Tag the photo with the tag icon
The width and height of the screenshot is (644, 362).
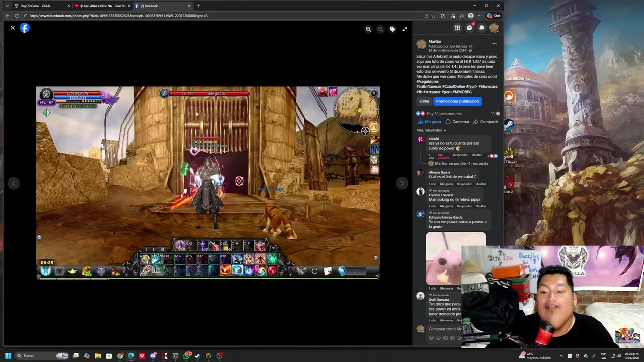(x=392, y=29)
